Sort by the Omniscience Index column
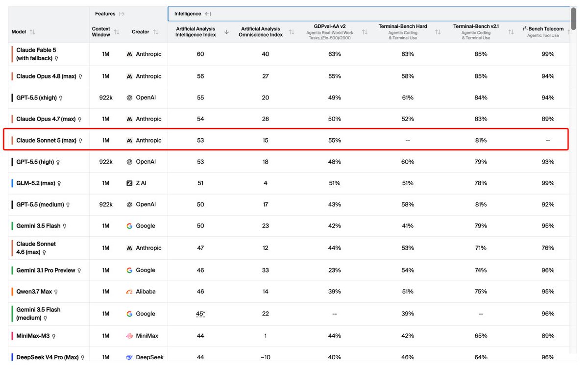This screenshot has width=588, height=371. pos(292,32)
